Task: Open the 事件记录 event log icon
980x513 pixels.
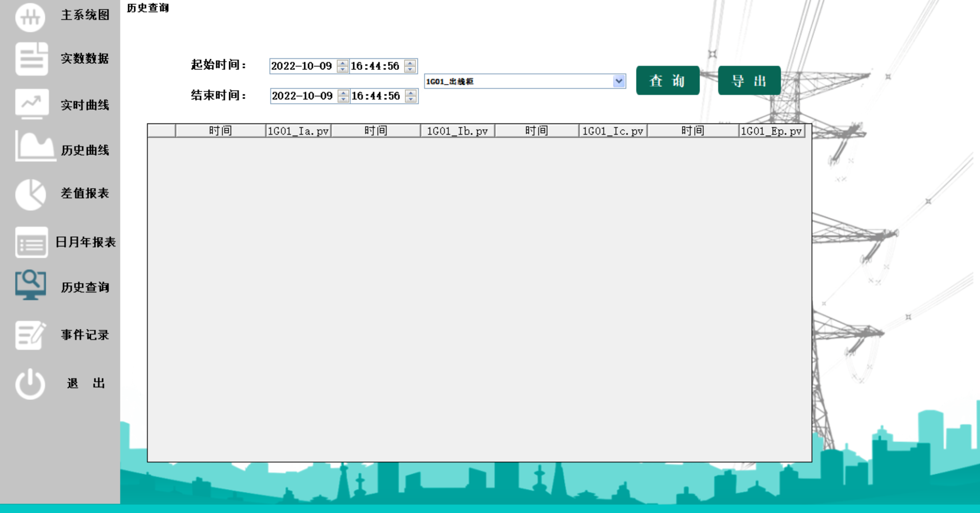Action: tap(30, 335)
